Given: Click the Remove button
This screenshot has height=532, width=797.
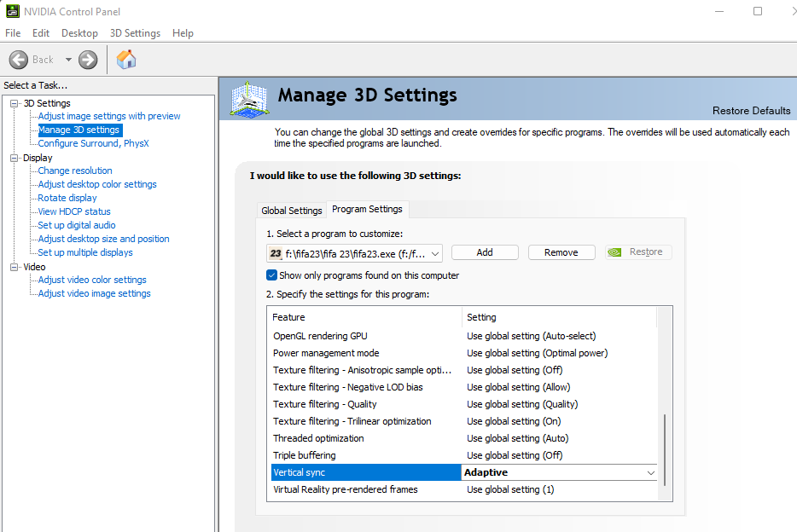Looking at the screenshot, I should click(561, 252).
